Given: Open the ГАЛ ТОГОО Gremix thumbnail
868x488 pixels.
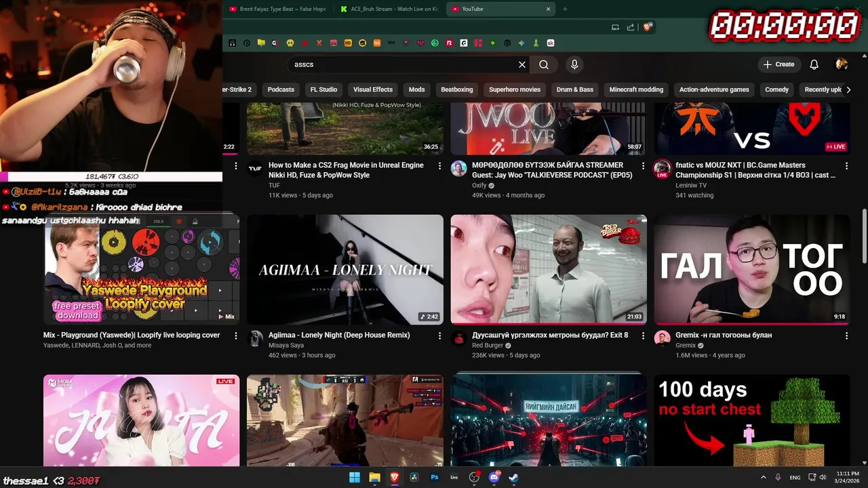Looking at the screenshot, I should tap(752, 270).
